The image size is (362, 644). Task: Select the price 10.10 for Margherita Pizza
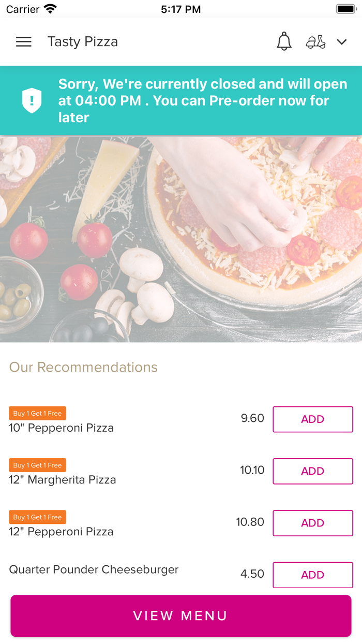coord(251,470)
